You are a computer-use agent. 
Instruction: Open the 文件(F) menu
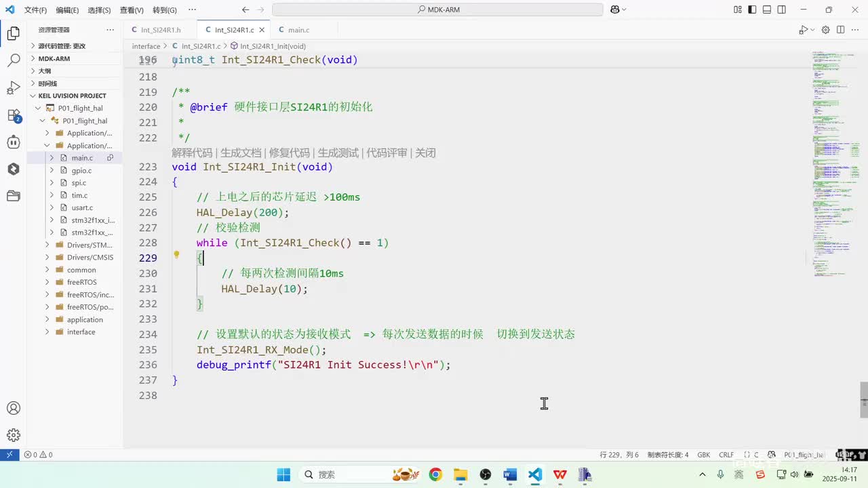coord(35,10)
